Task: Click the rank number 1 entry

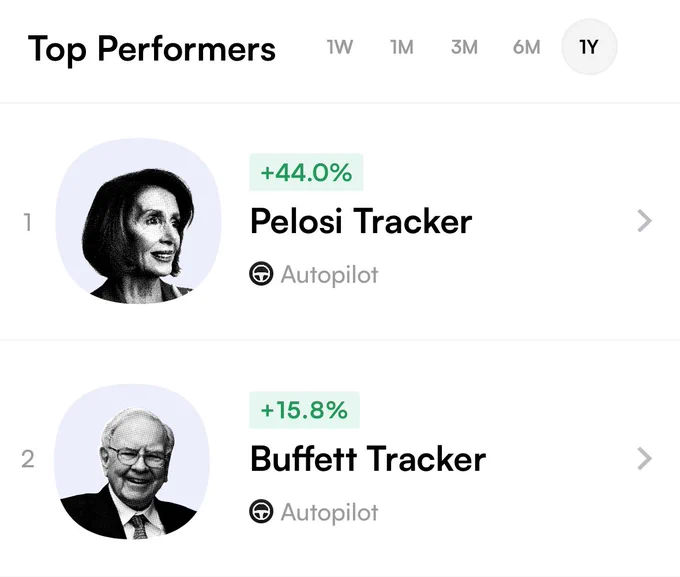Action: [28, 222]
